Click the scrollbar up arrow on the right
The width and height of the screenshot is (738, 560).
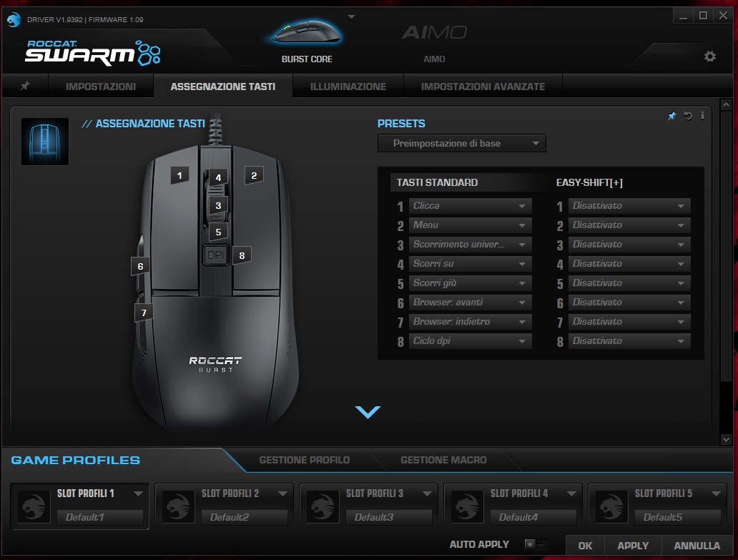coord(726,104)
